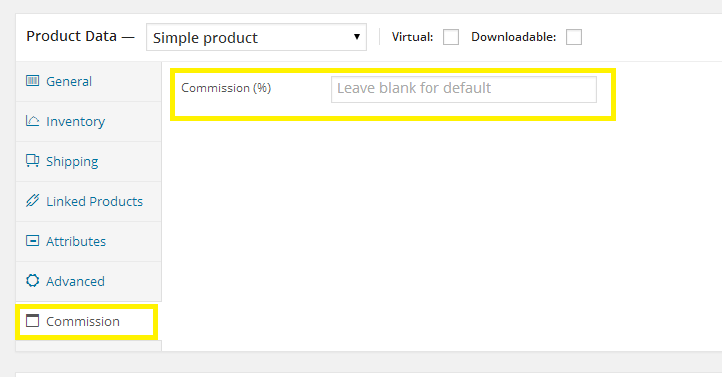Click the product type dropdown arrow
This screenshot has height=377, width=722.
[x=356, y=37]
